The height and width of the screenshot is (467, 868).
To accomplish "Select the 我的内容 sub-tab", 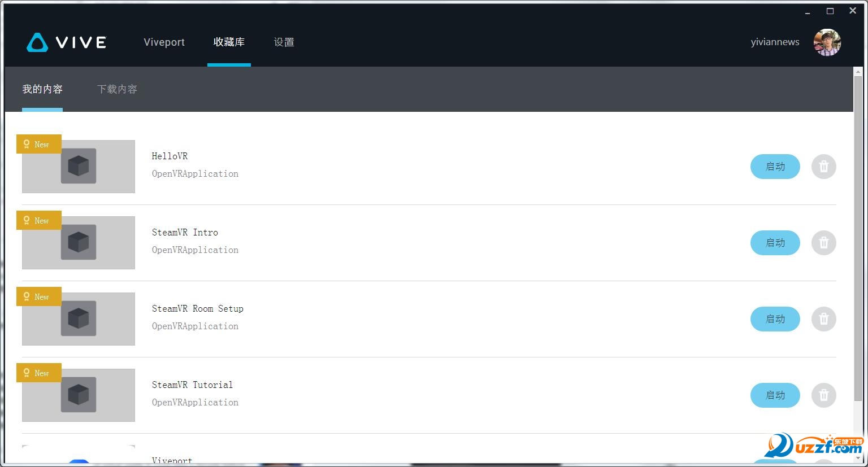I will (42, 89).
